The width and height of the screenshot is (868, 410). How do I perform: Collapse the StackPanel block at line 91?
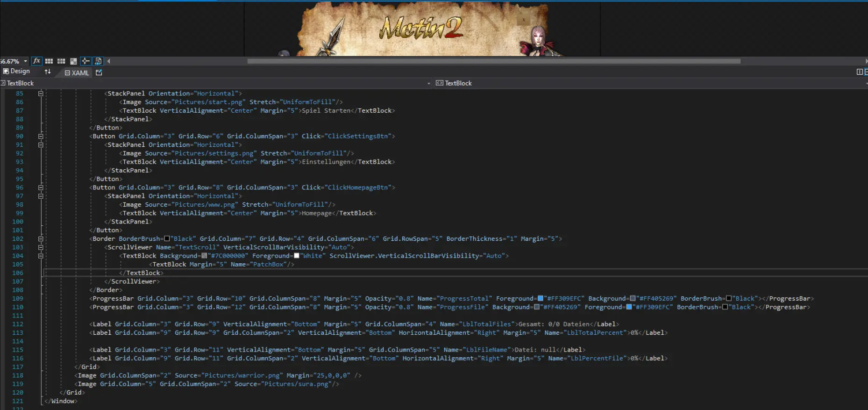coord(41,145)
